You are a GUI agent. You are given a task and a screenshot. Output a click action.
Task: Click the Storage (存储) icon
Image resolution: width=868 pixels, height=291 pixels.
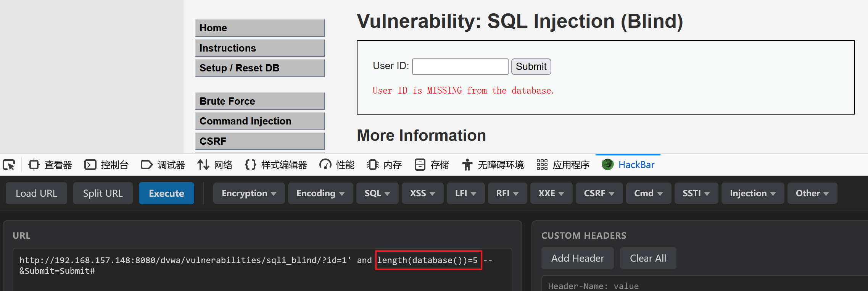[x=420, y=165]
